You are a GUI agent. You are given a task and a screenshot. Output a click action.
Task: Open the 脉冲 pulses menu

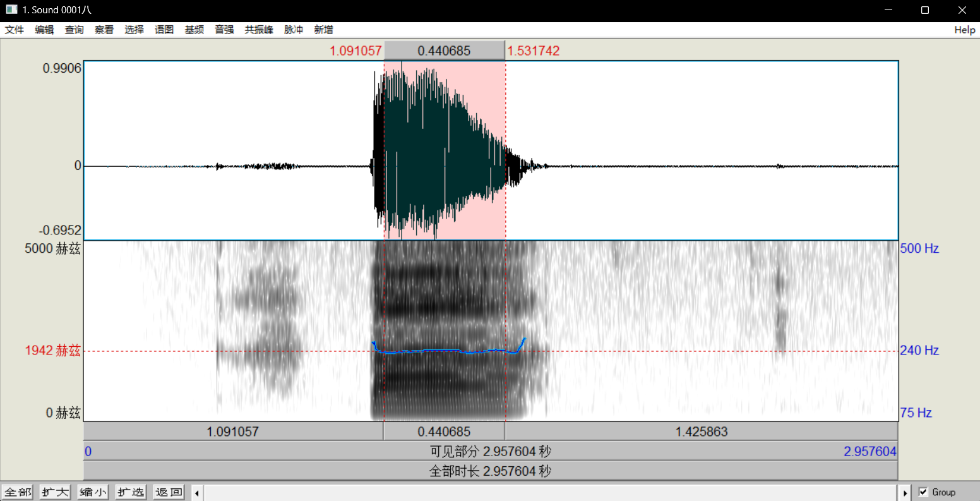[x=294, y=30]
